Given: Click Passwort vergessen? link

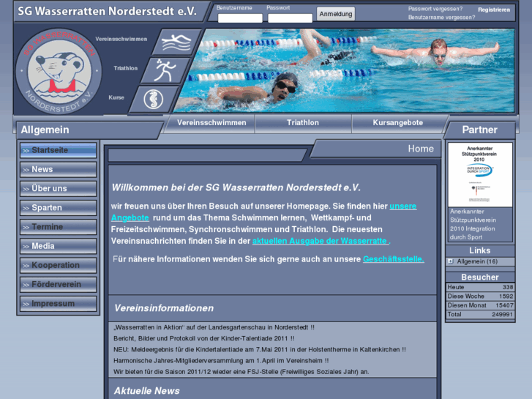Looking at the screenshot, I should click(x=435, y=9).
